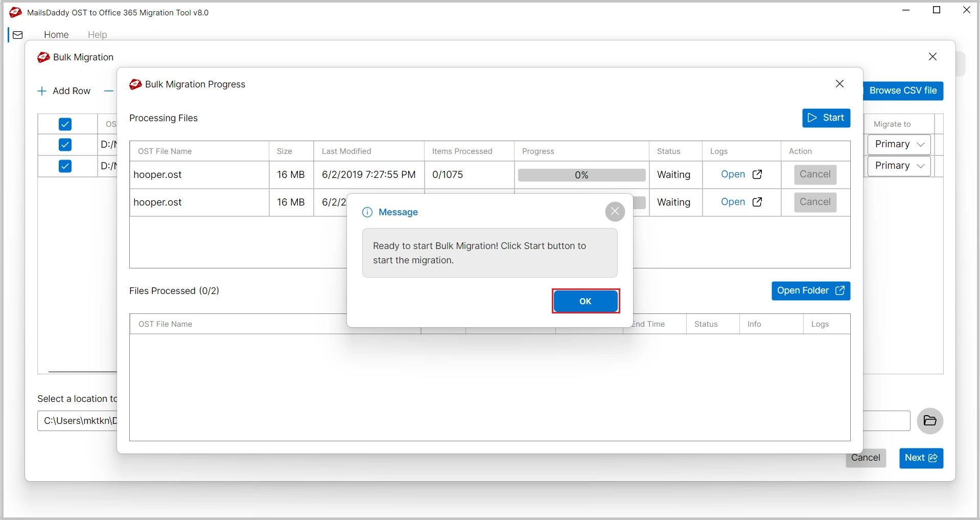Viewport: 980px width, 520px height.
Task: Click the info icon in Message dialog
Action: tap(367, 212)
